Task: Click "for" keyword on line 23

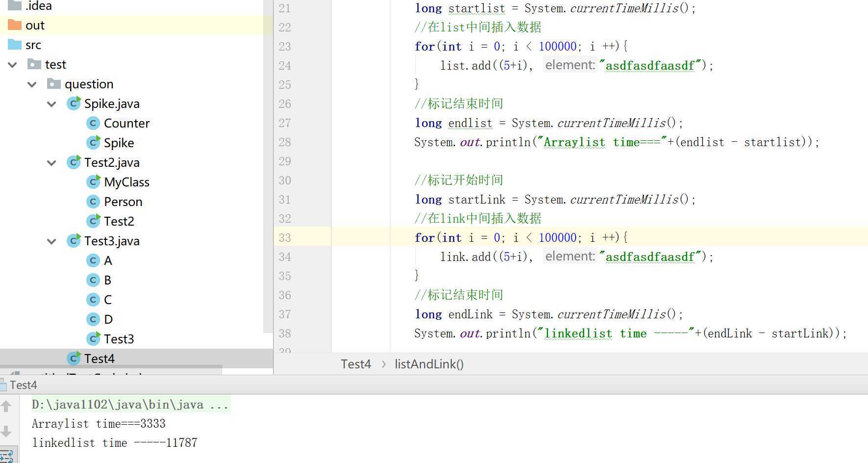Action: tap(425, 47)
